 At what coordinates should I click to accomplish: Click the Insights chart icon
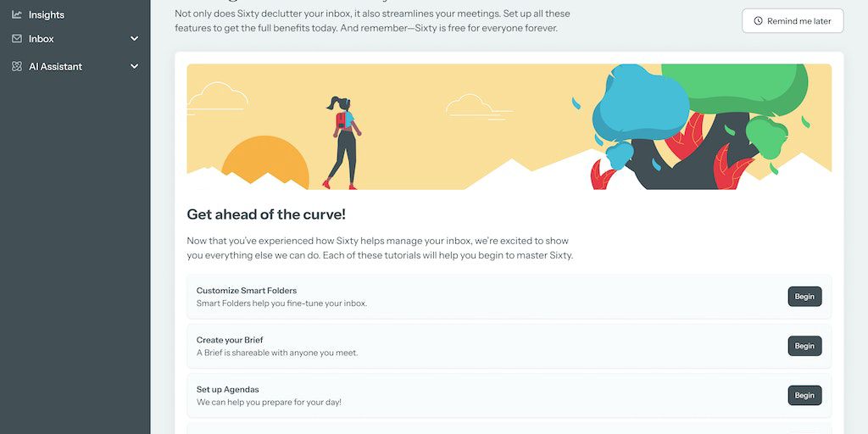pos(17,14)
